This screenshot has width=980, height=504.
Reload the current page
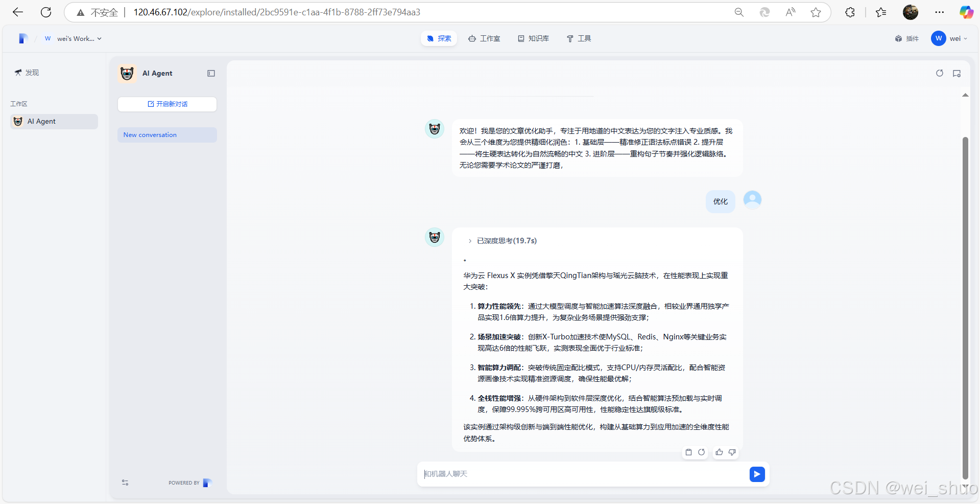click(46, 12)
